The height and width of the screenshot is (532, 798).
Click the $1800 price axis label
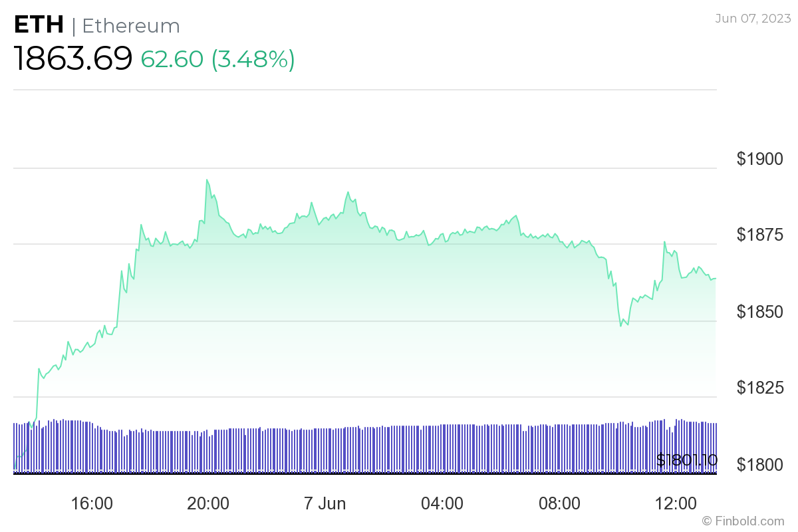(760, 464)
